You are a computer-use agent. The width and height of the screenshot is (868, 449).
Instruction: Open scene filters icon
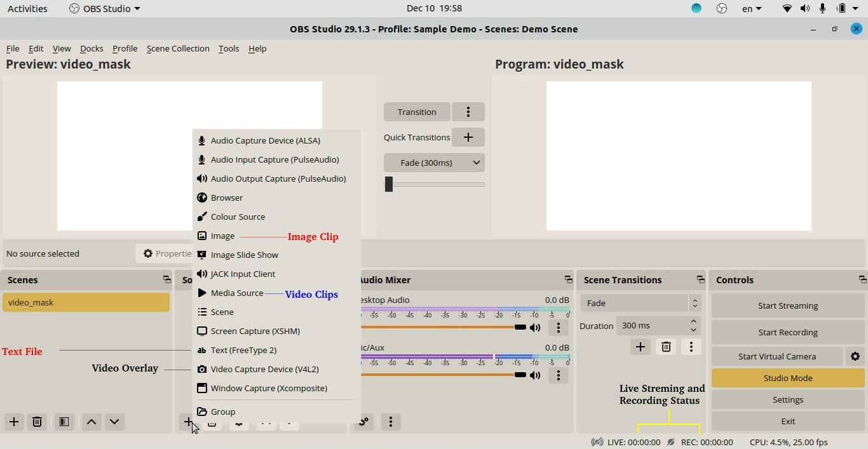[64, 422]
